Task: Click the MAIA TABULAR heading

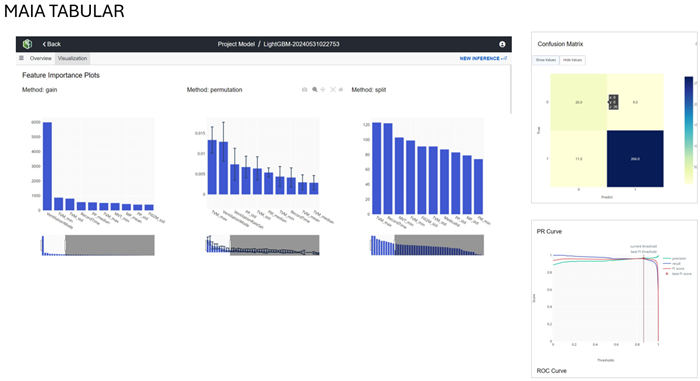Action: click(x=64, y=11)
